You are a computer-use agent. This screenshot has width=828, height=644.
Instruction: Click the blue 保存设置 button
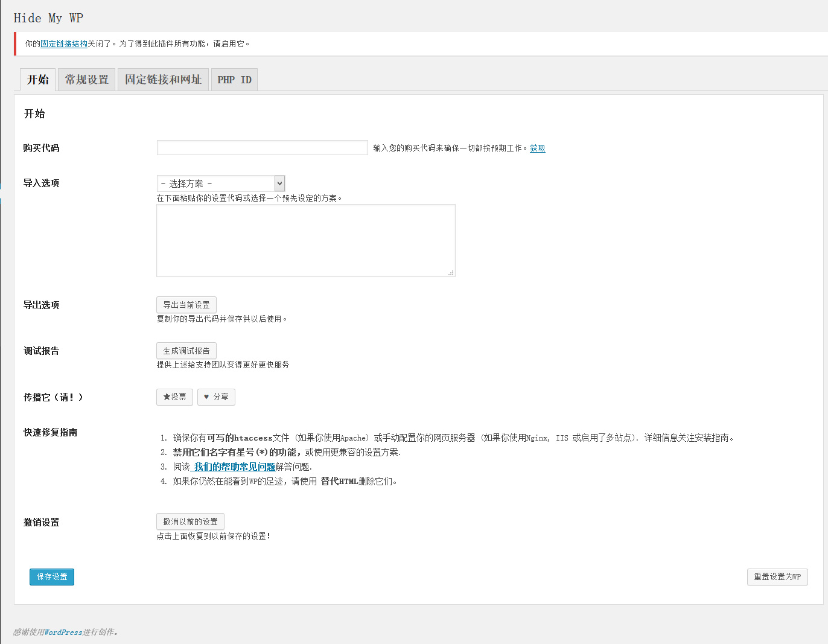coord(52,577)
